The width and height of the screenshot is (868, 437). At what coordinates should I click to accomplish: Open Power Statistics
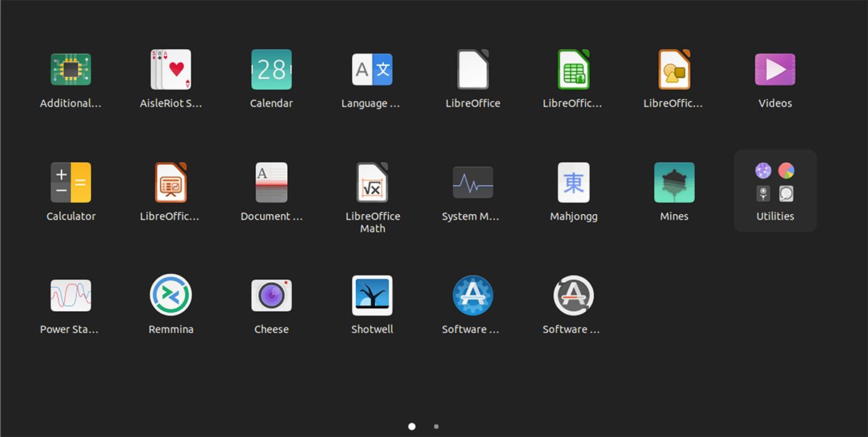[x=70, y=296]
